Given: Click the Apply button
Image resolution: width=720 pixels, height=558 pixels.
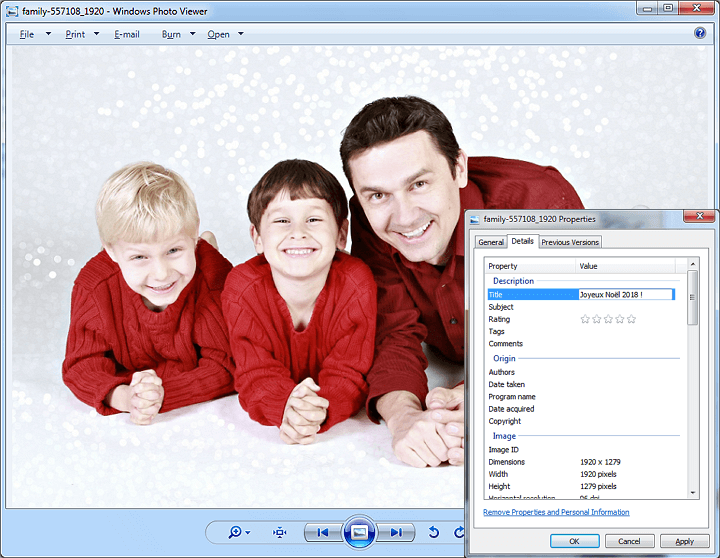Looking at the screenshot, I should (x=684, y=541).
